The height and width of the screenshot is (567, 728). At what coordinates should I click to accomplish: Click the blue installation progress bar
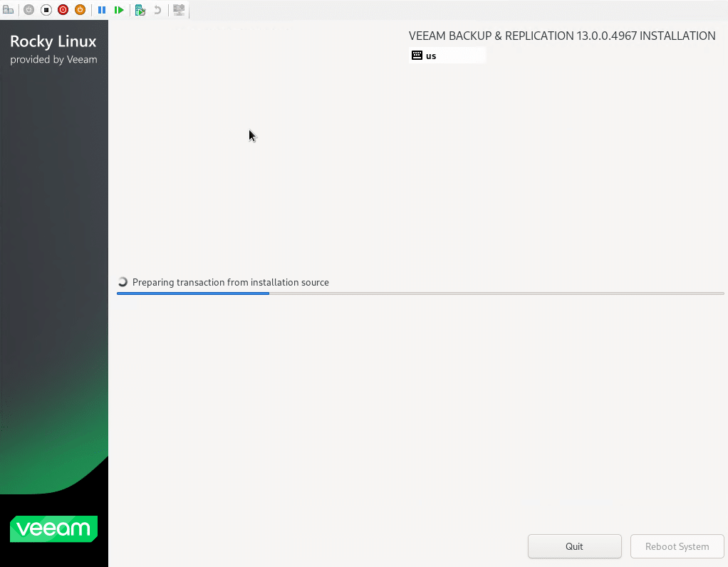pos(193,293)
